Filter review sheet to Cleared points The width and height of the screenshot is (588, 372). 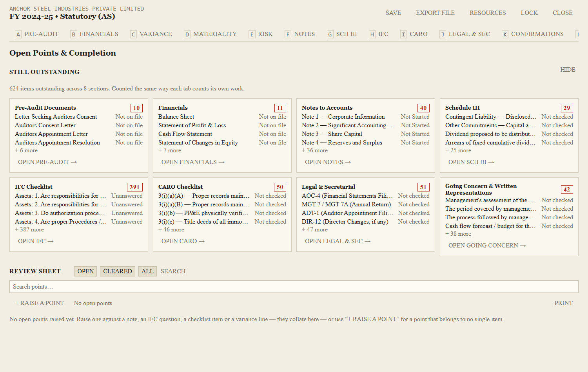(118, 271)
